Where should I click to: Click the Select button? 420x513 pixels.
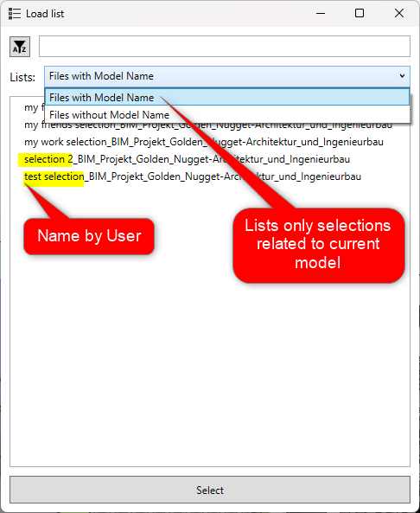click(210, 490)
